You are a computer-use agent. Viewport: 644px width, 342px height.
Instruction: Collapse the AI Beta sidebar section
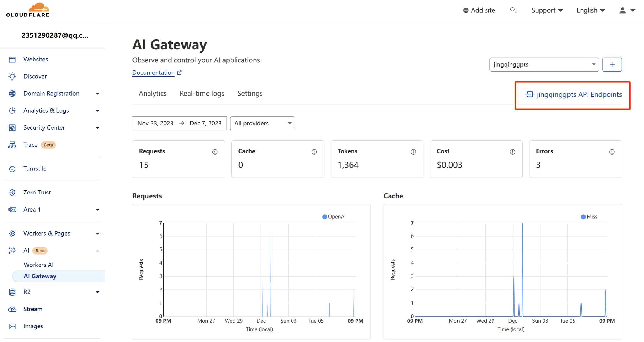pos(97,251)
